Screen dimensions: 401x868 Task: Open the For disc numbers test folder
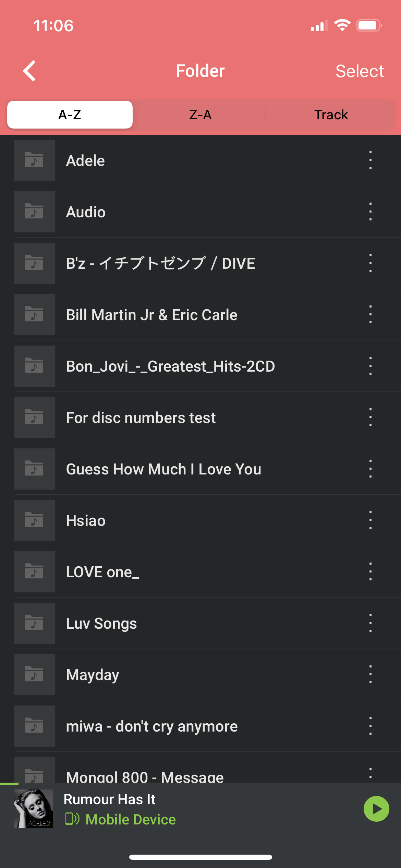(x=141, y=418)
